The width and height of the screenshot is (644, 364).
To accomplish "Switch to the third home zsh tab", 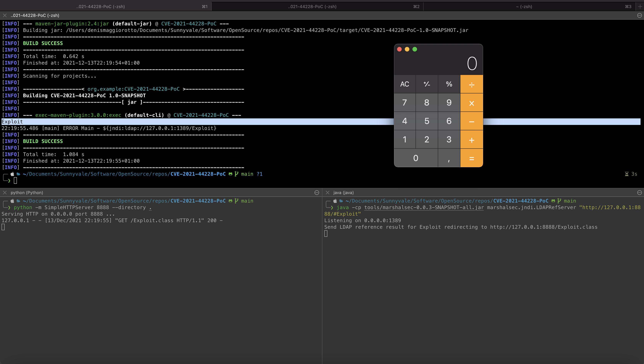I will point(524,7).
